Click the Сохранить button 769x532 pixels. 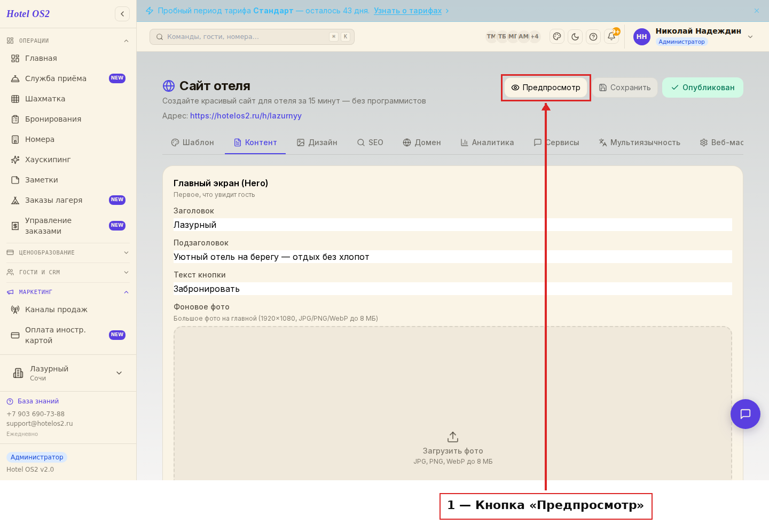point(625,88)
